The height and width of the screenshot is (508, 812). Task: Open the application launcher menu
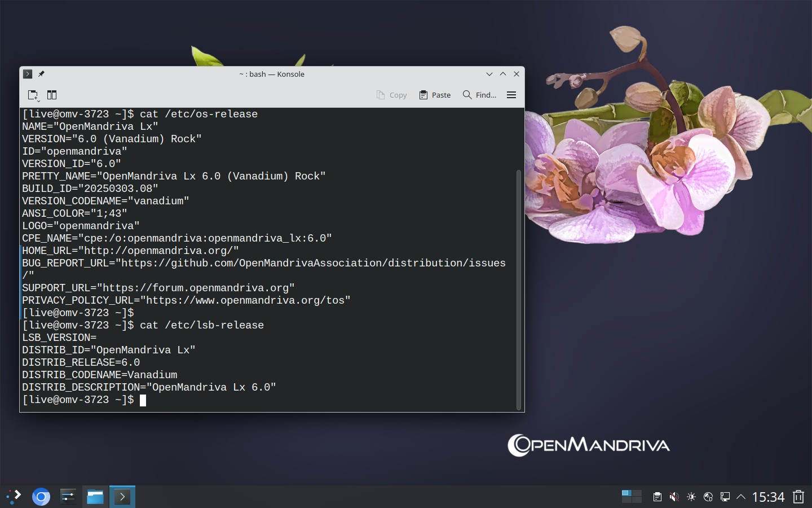[x=14, y=497]
